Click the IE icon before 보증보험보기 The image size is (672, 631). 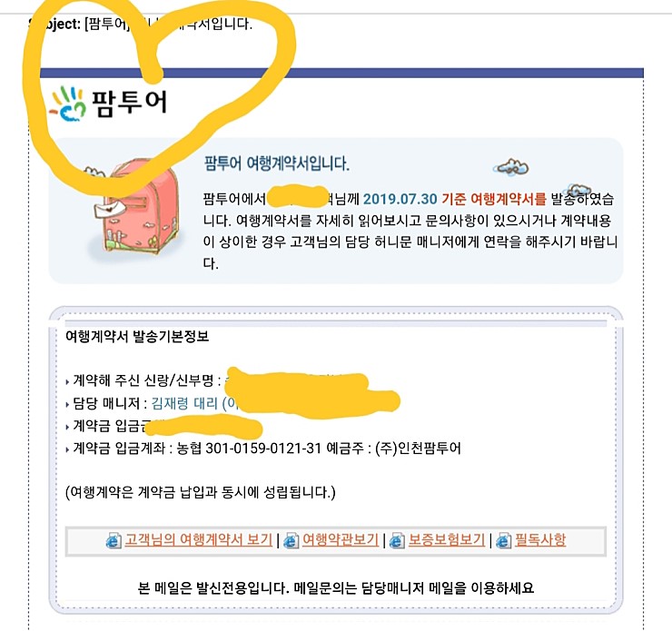coord(397,540)
